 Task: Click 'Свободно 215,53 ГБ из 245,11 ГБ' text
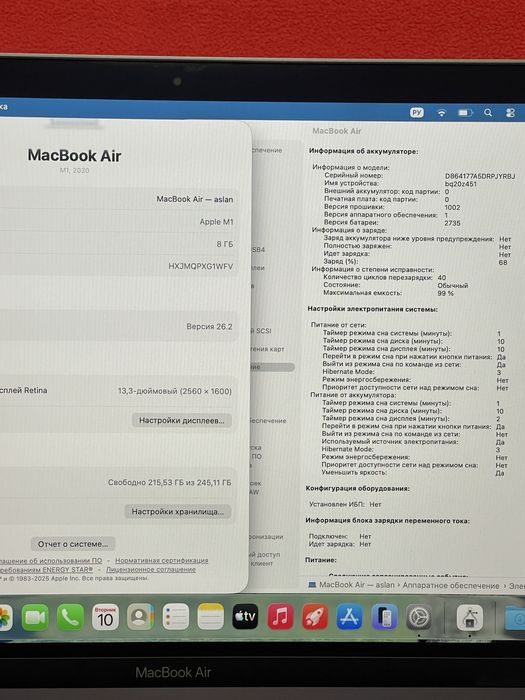pyautogui.click(x=170, y=482)
